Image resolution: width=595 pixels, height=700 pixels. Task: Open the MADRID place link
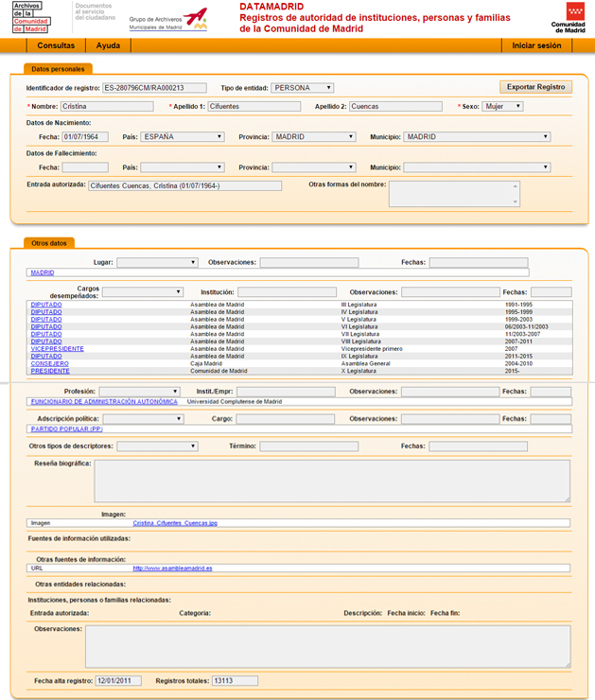pyautogui.click(x=43, y=272)
